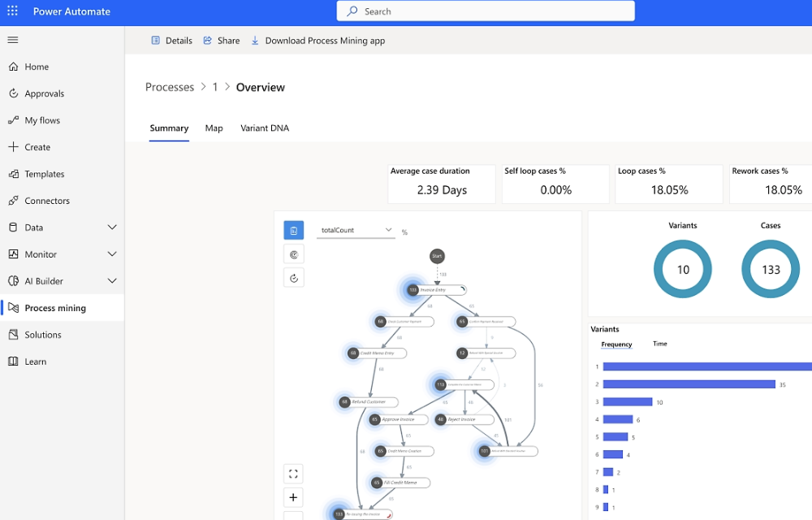This screenshot has height=520, width=812.
Task: Click the Search field in header
Action: coord(486,11)
